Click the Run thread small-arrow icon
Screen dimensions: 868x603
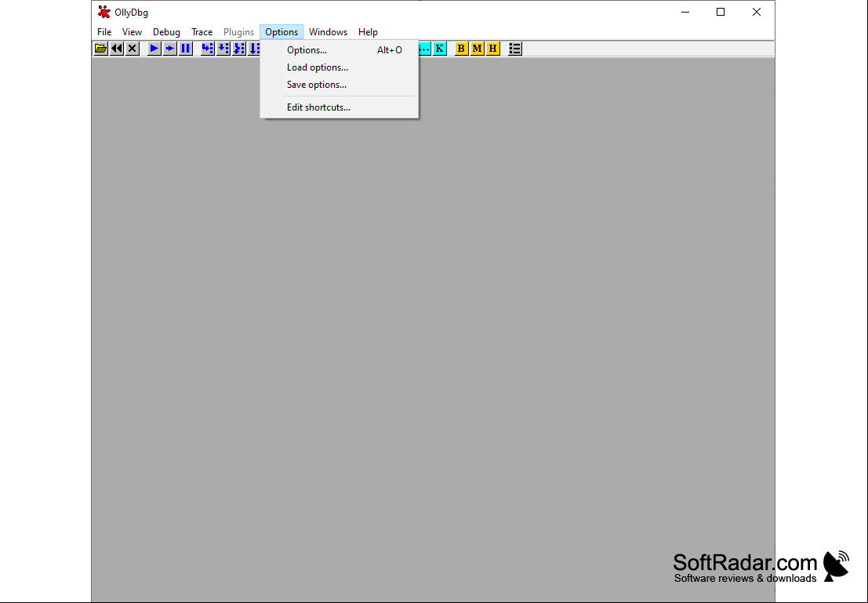click(169, 49)
